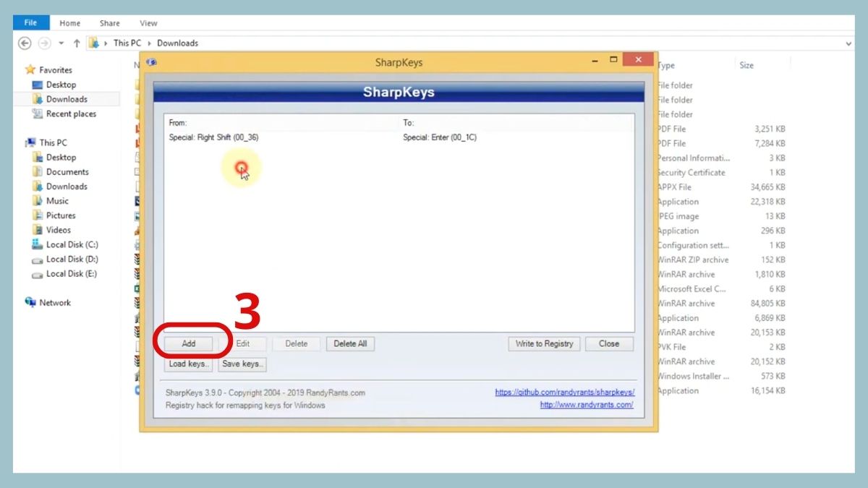Screen dimensions: 868x488
Task: Switch to the View ribbon tab
Action: click(148, 22)
